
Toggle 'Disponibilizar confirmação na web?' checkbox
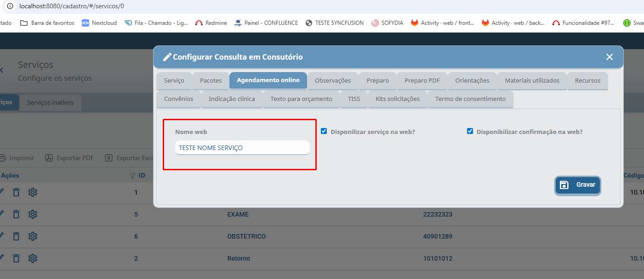coord(470,131)
